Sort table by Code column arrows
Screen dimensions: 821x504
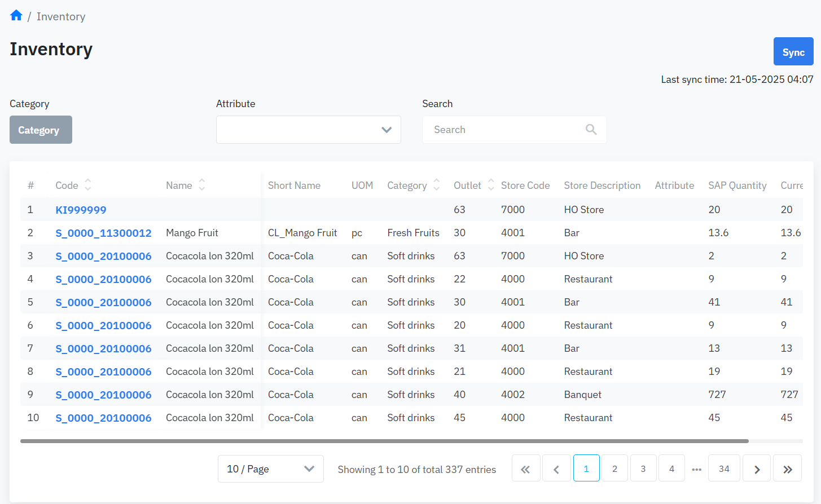(88, 185)
